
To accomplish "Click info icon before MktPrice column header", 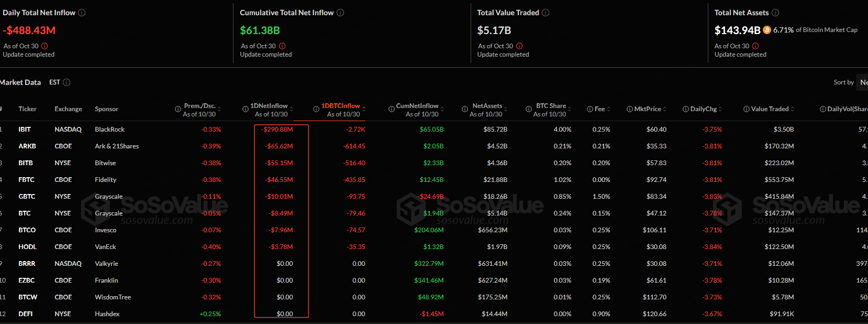I will tap(630, 109).
